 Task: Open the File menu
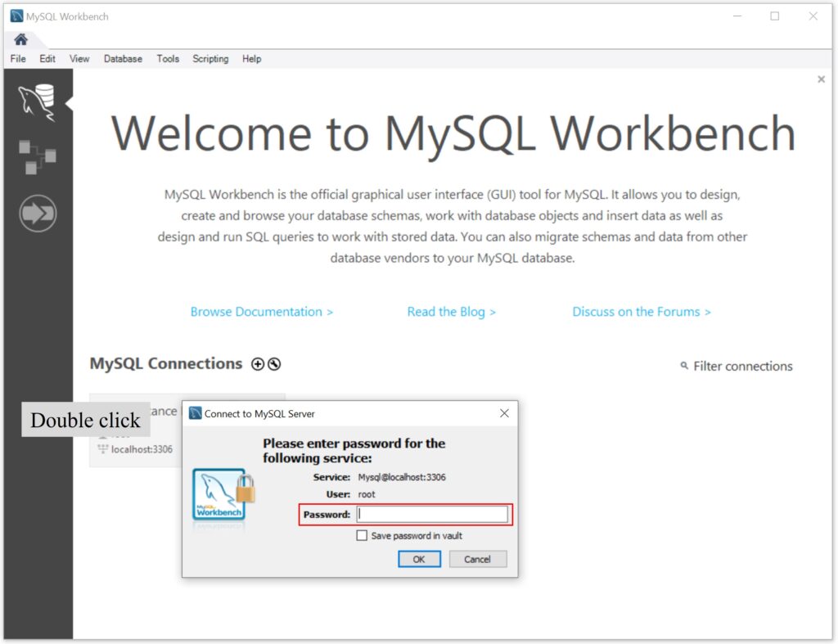point(18,59)
